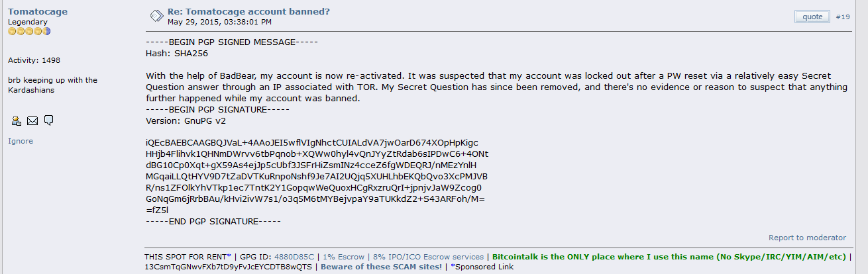Open 'Re: Tomatocage account banned?' subject link
The image size is (868, 274).
[248, 11]
